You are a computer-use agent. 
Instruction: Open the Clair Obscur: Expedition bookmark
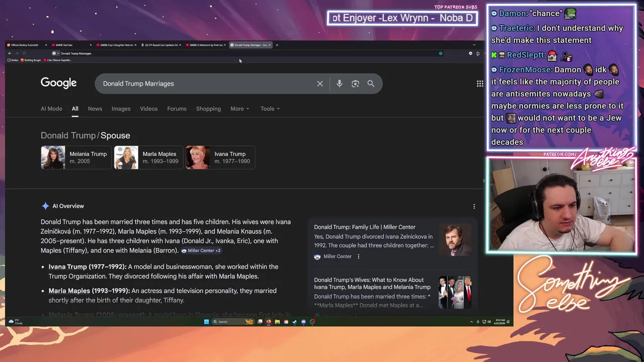(58, 60)
